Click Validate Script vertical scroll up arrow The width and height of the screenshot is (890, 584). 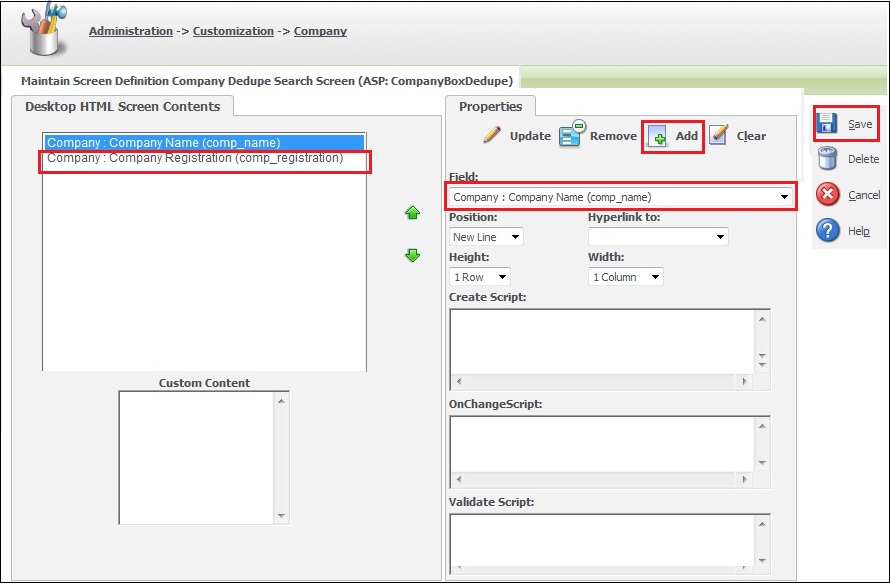click(x=762, y=524)
